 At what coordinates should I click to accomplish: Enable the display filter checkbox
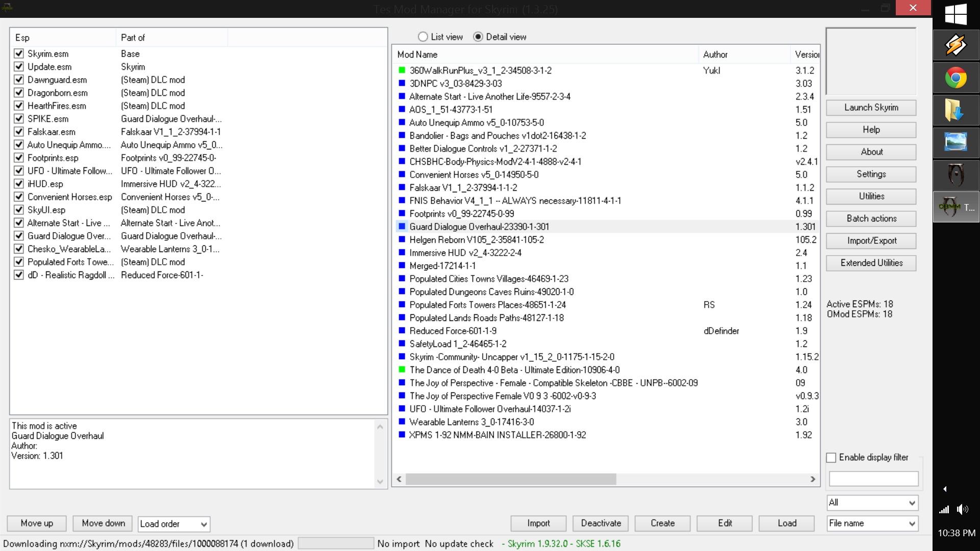point(831,457)
